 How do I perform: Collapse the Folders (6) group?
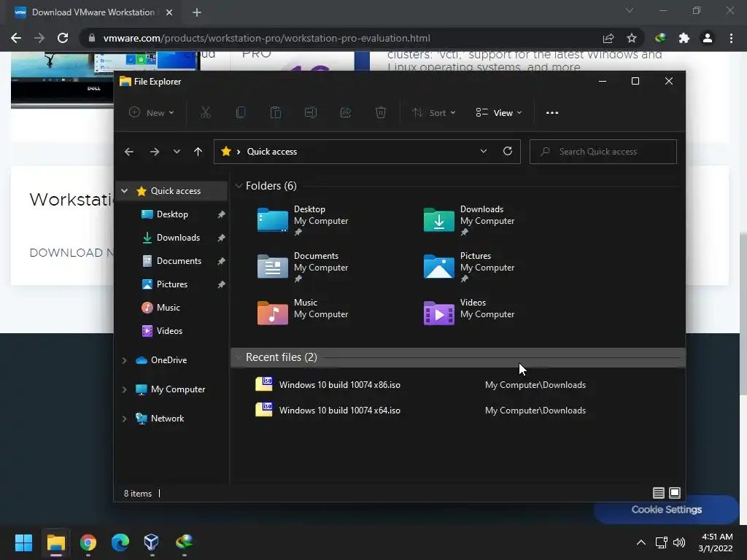[239, 186]
